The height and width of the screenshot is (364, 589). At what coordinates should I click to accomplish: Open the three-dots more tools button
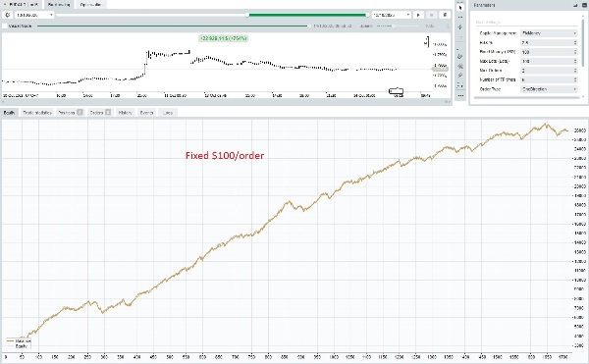[x=460, y=96]
